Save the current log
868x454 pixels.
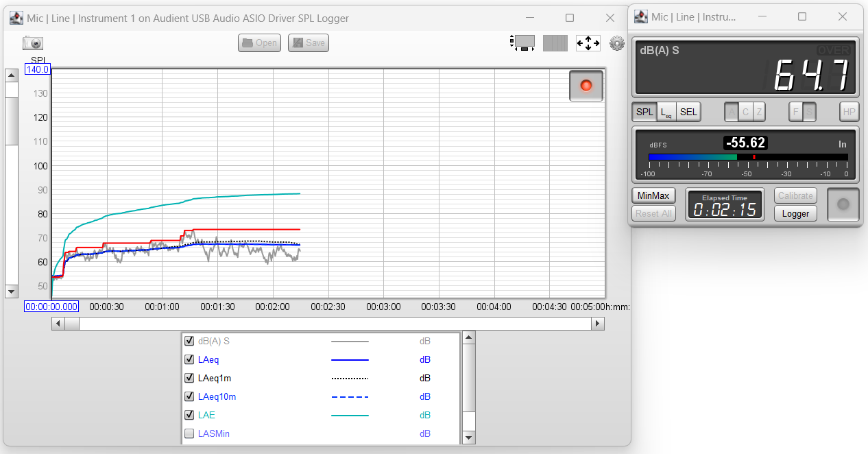(x=309, y=43)
